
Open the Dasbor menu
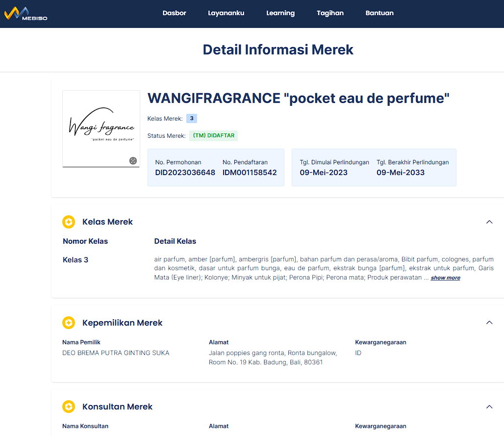[174, 13]
